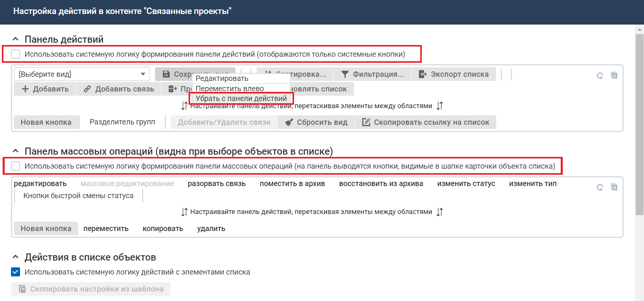Click the reset icon in the action panel area

click(x=600, y=76)
